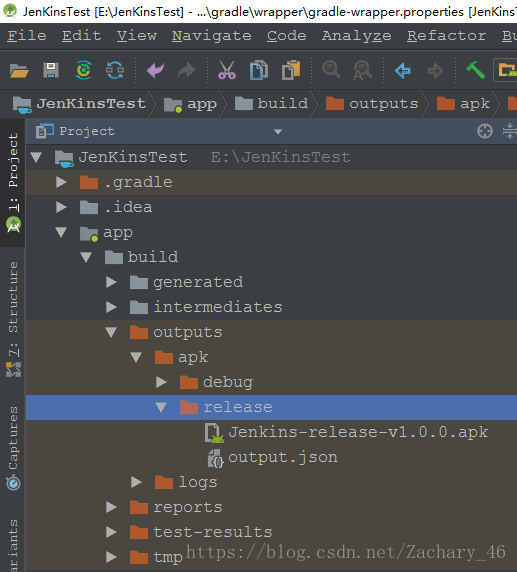
Task: Expand the test-results folder arrow
Action: (111, 532)
